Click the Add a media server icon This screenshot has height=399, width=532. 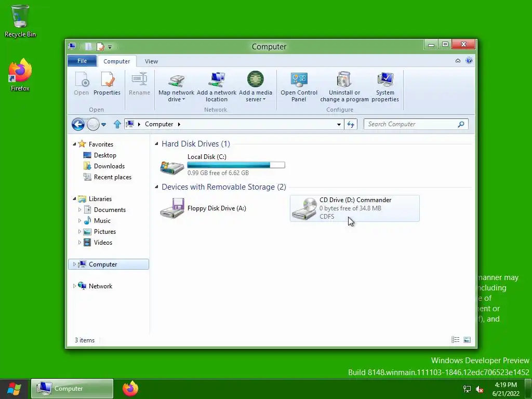click(x=256, y=79)
